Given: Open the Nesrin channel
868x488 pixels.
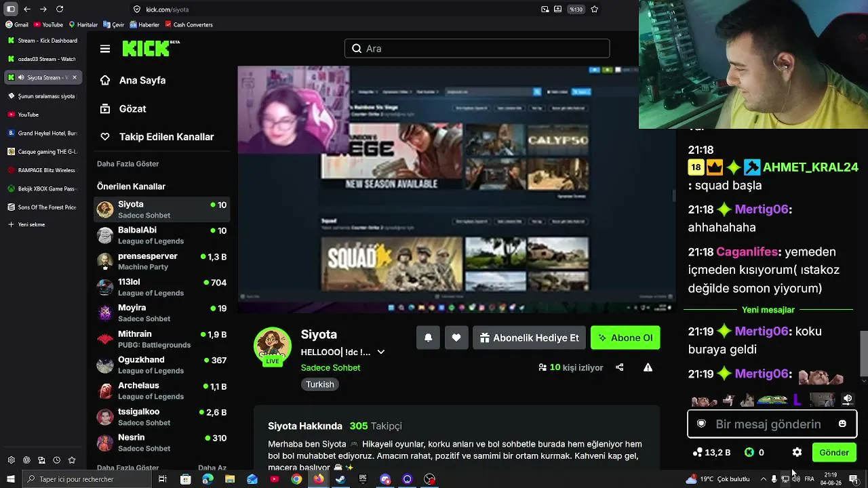Looking at the screenshot, I should tap(162, 442).
